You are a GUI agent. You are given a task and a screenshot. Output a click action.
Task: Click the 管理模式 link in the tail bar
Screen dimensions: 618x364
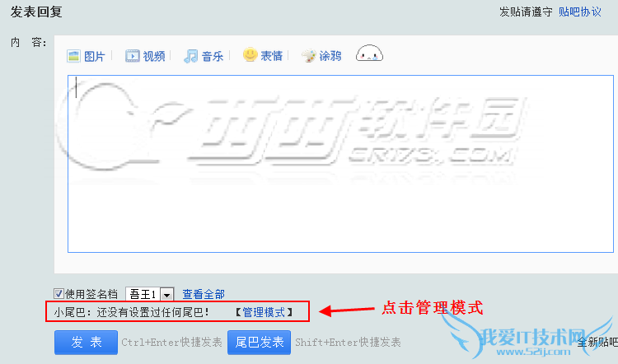[264, 312]
